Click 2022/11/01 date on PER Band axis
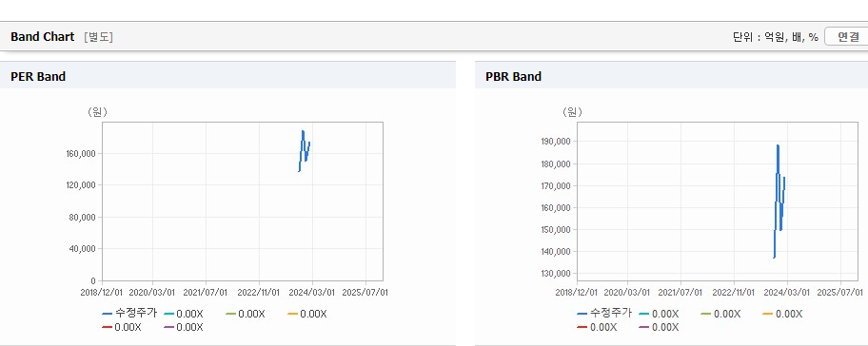The width and height of the screenshot is (868, 346). tap(259, 292)
